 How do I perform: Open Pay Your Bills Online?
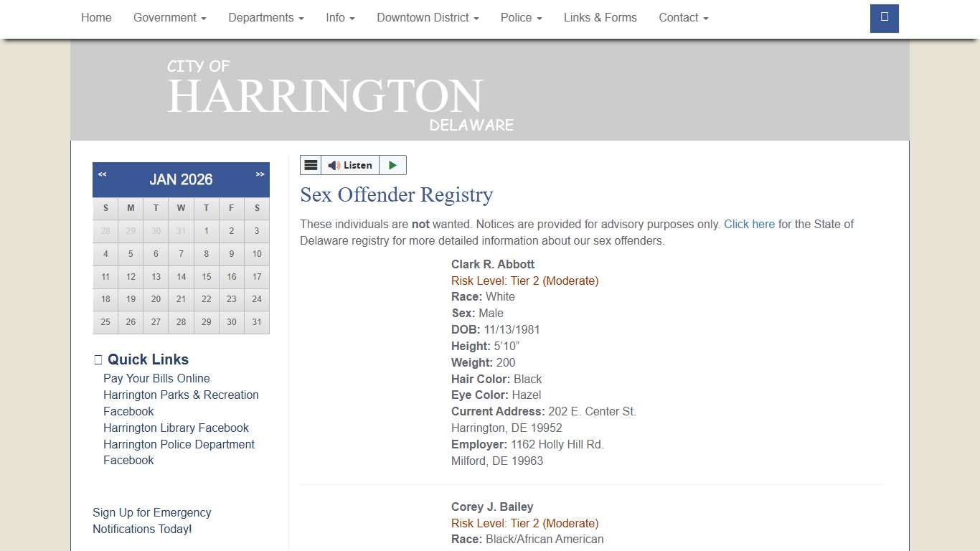[156, 378]
